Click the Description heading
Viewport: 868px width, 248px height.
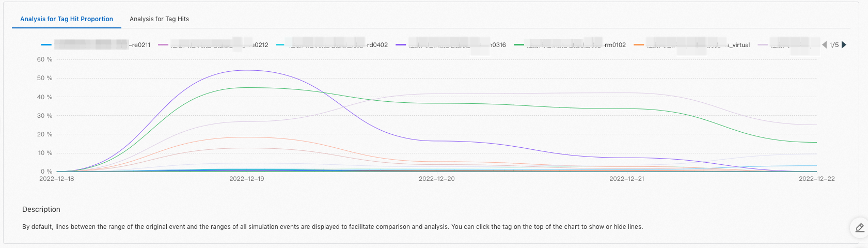[x=41, y=209]
